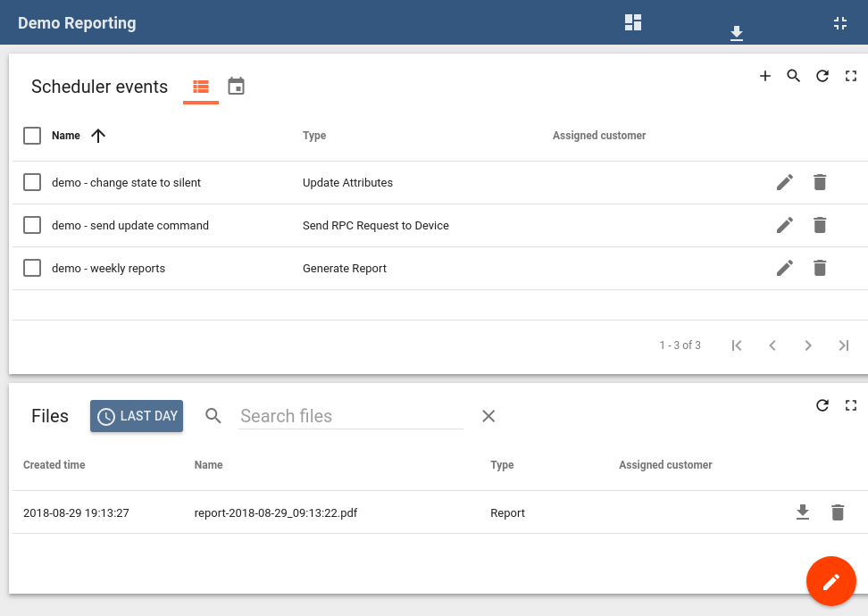This screenshot has width=868, height=616.
Task: Edit the demo - weekly reports event
Action: pyautogui.click(x=785, y=268)
